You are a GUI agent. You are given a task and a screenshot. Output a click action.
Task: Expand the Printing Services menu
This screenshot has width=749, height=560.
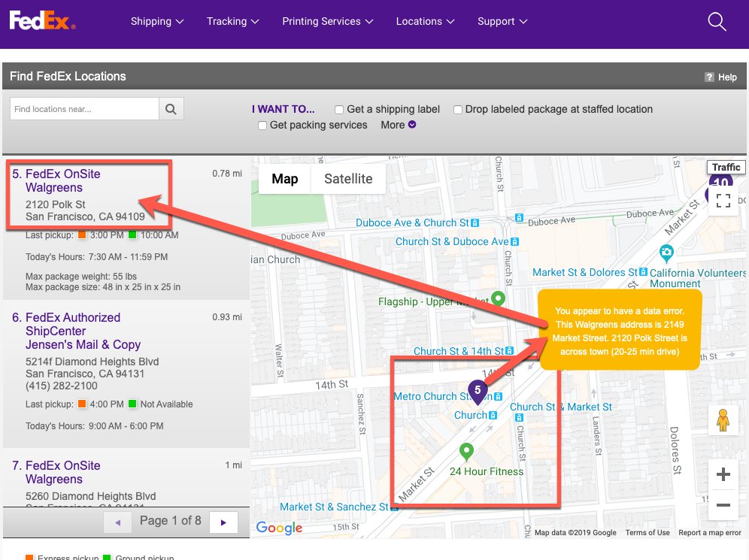(328, 22)
